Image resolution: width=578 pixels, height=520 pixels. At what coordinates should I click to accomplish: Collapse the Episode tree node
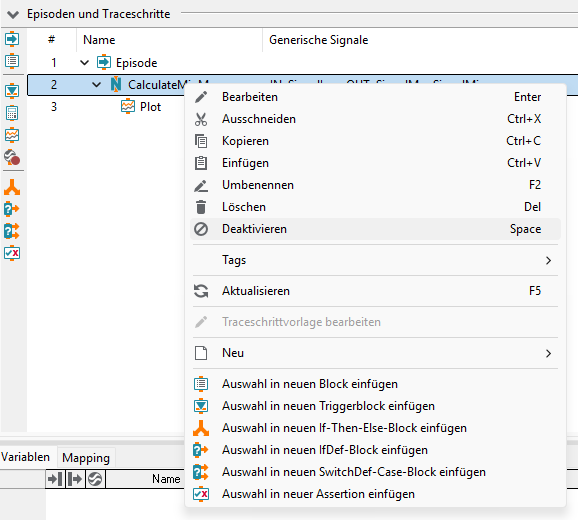[x=84, y=63]
